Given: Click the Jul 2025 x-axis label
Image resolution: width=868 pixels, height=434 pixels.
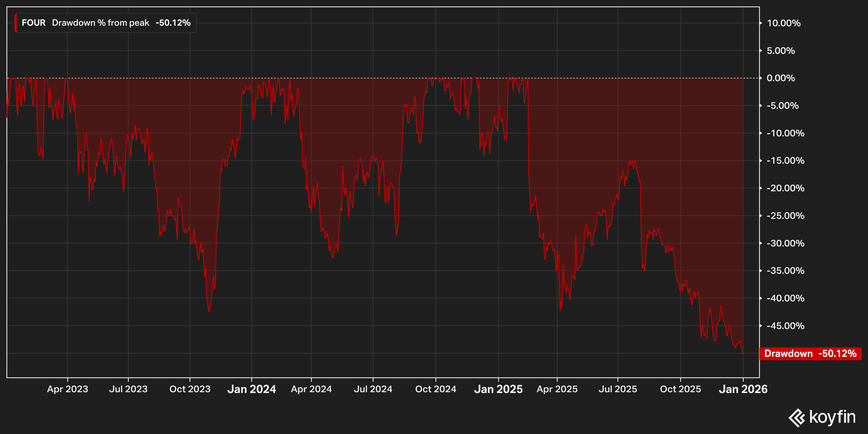Looking at the screenshot, I should click(x=618, y=389).
